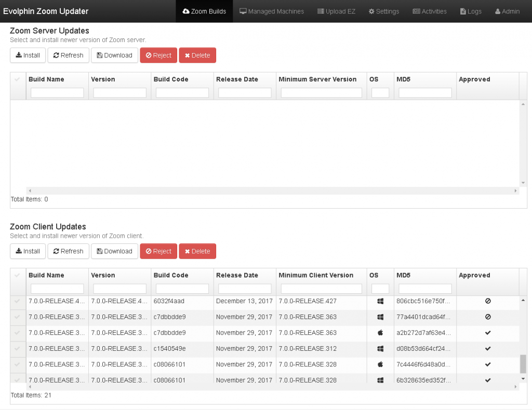Click Windows icon in 6032f4aad row
Viewport: 532px width, 410px height.
(380, 301)
